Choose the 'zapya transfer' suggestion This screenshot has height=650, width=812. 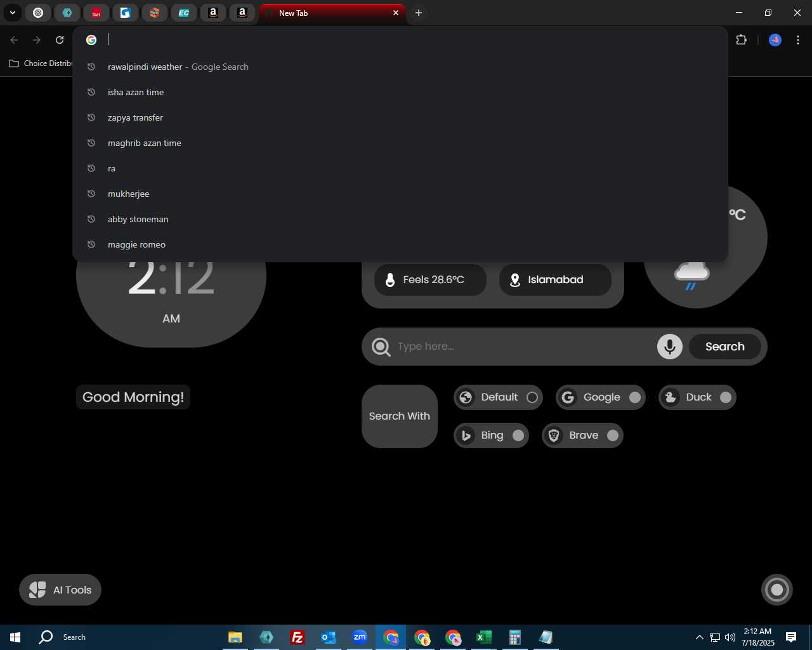point(400,117)
